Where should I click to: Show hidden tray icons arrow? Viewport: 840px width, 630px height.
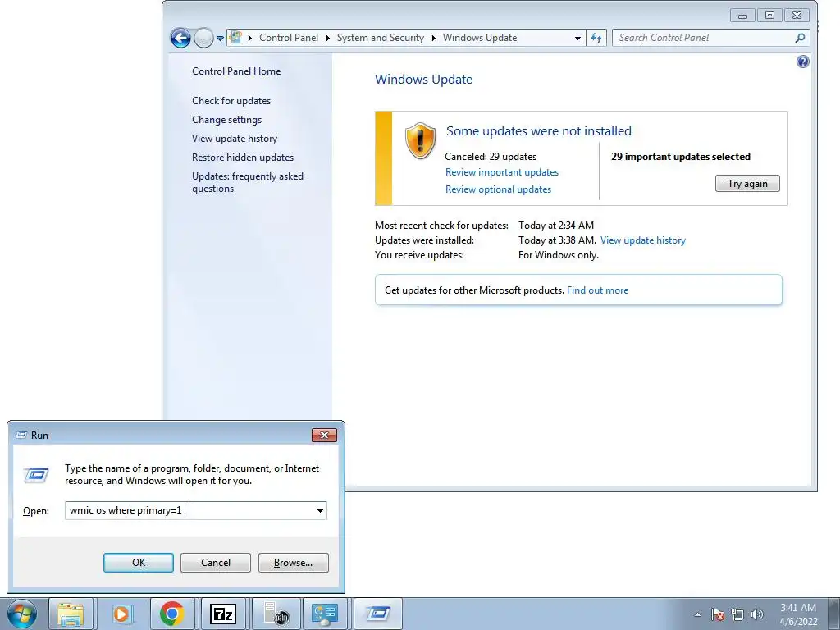coord(697,614)
